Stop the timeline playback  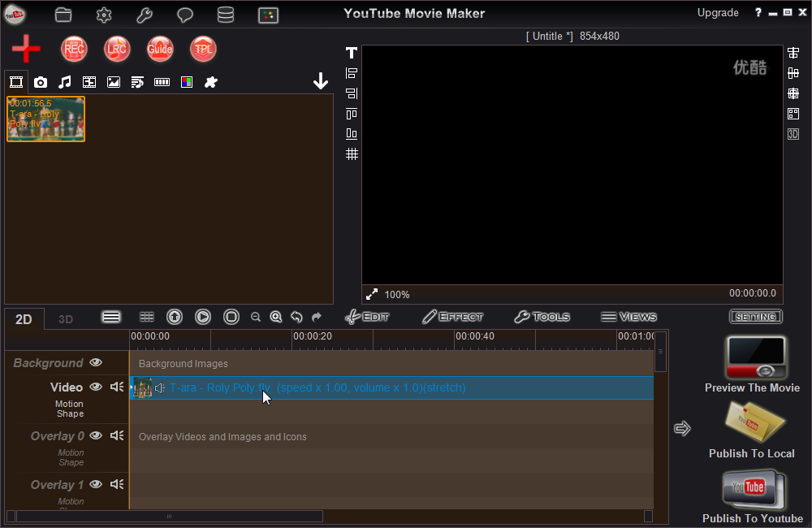(231, 317)
